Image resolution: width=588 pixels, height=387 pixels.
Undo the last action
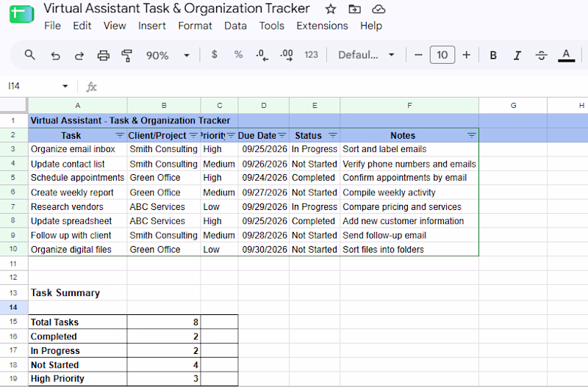[55, 56]
